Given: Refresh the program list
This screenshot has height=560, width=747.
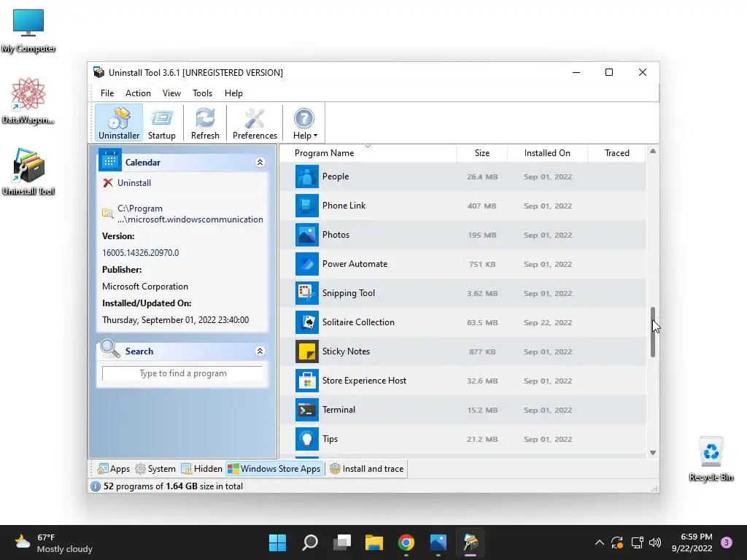Looking at the screenshot, I should [205, 123].
